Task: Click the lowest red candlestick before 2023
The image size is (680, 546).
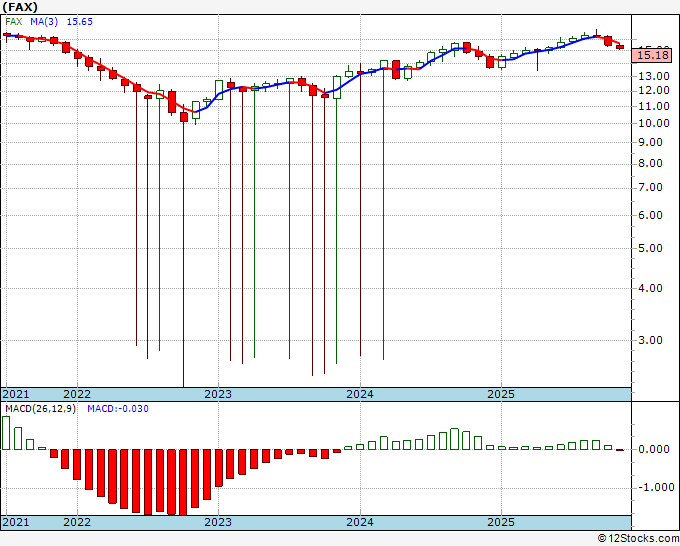Action: click(184, 117)
